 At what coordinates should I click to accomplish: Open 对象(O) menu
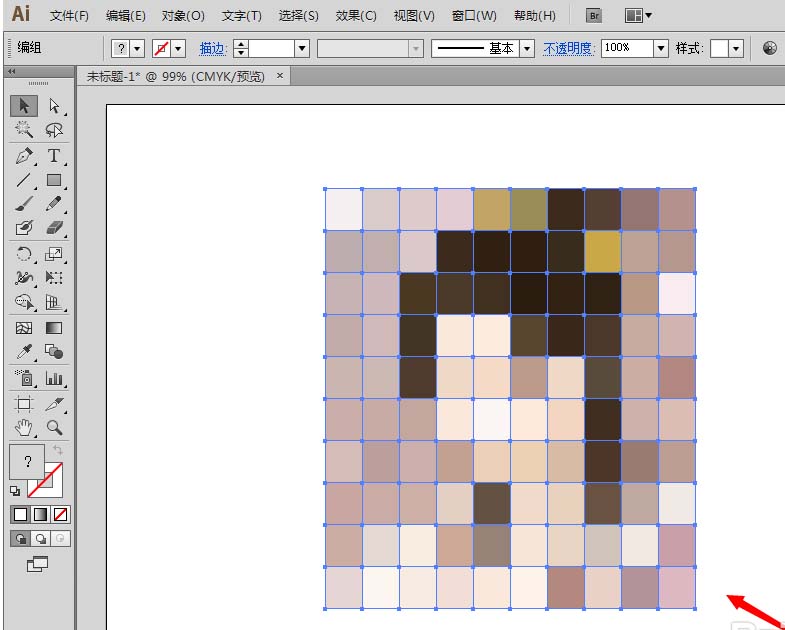click(183, 16)
